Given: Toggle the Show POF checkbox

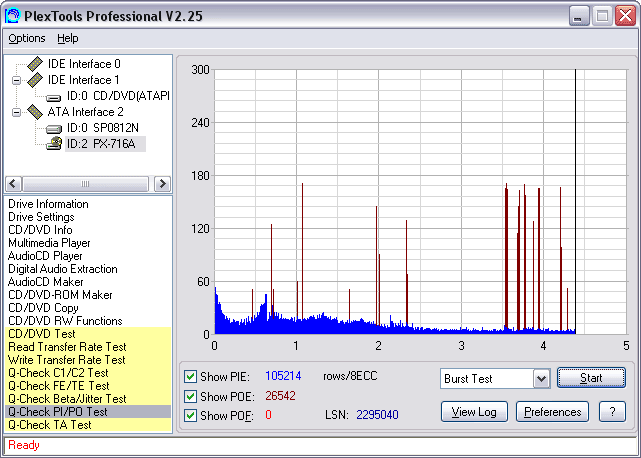Looking at the screenshot, I should coord(191,415).
